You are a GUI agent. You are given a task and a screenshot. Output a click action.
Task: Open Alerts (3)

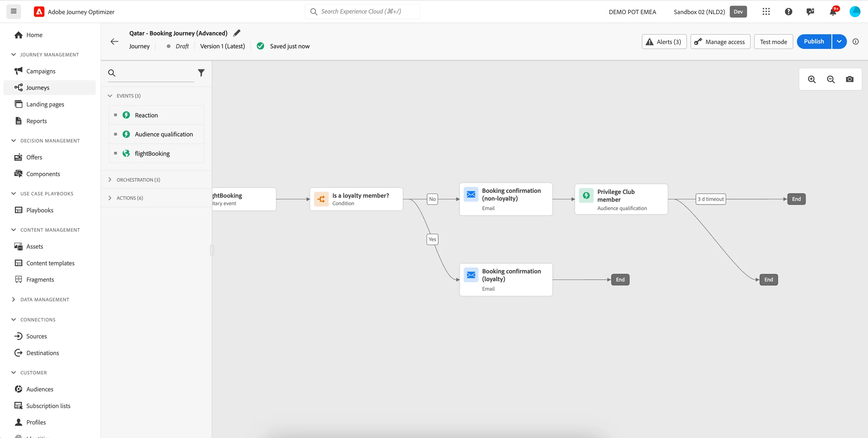[x=664, y=42]
